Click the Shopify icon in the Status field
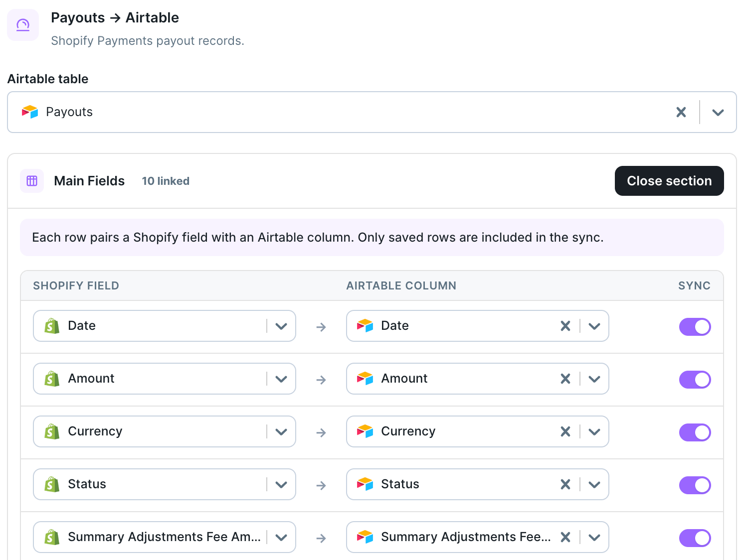Image resolution: width=746 pixels, height=560 pixels. coord(52,484)
